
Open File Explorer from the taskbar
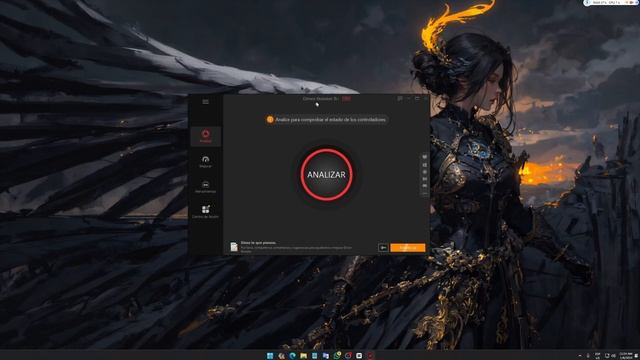(303, 356)
